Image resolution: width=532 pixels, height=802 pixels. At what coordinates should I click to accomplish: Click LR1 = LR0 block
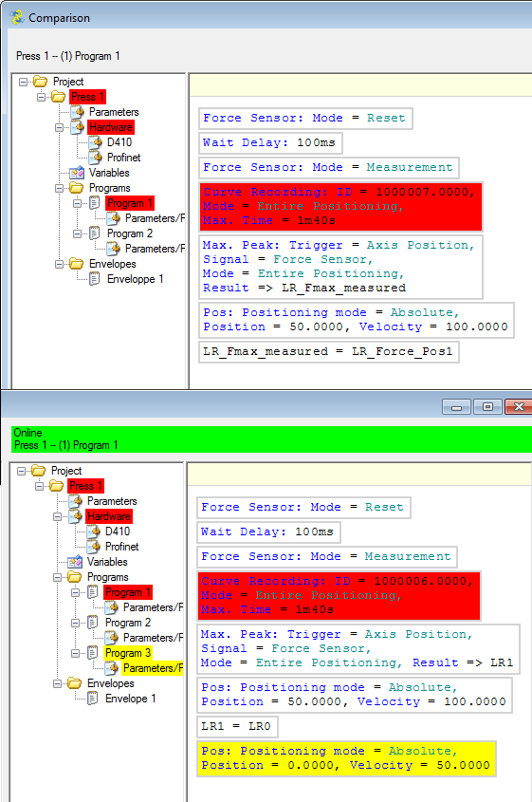coord(237,726)
